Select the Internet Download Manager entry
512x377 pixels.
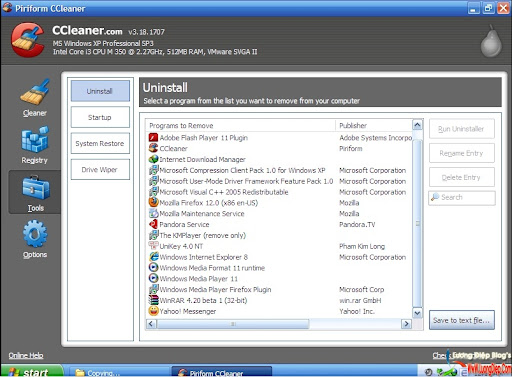(202, 159)
